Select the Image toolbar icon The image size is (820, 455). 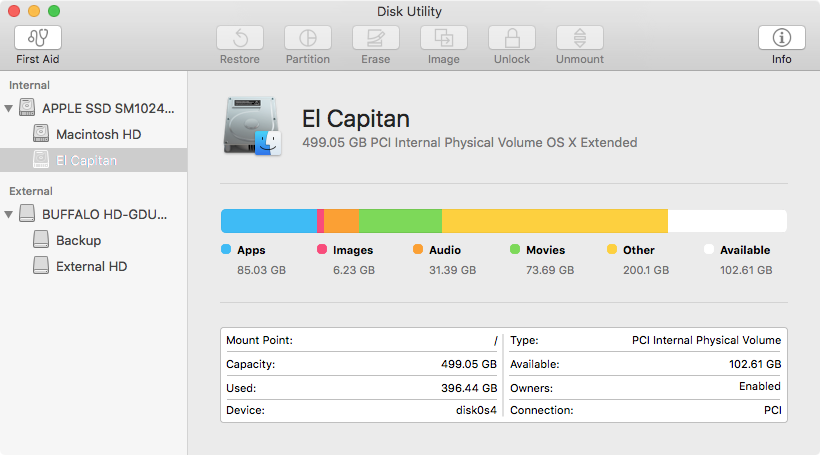444,38
